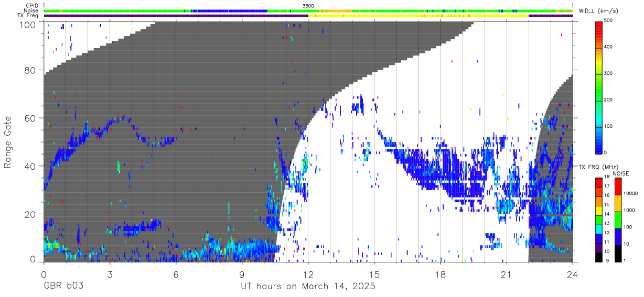644x297 pixels.
Task: Click the NOISE legend title
Action: [621, 173]
